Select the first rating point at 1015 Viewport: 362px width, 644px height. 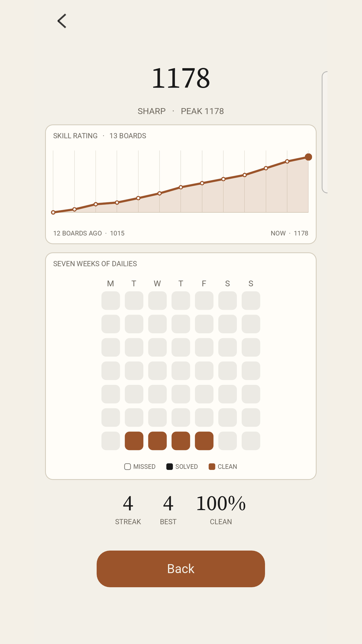[53, 212]
